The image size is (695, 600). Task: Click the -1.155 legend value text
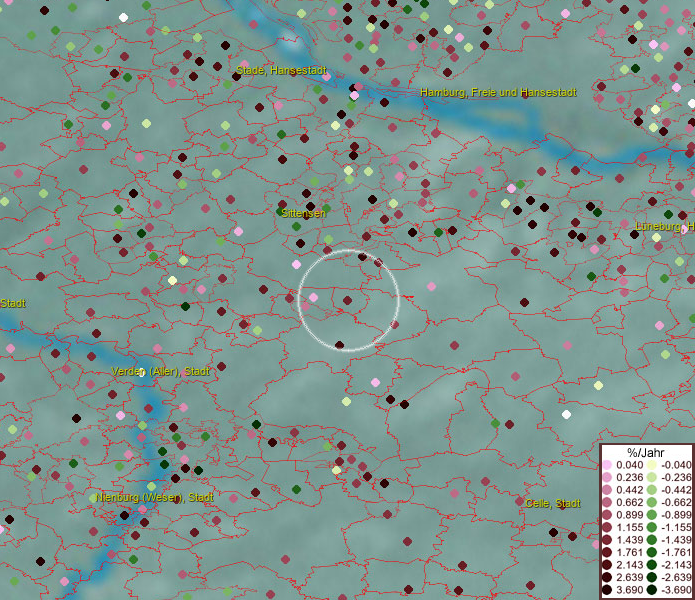676,527
